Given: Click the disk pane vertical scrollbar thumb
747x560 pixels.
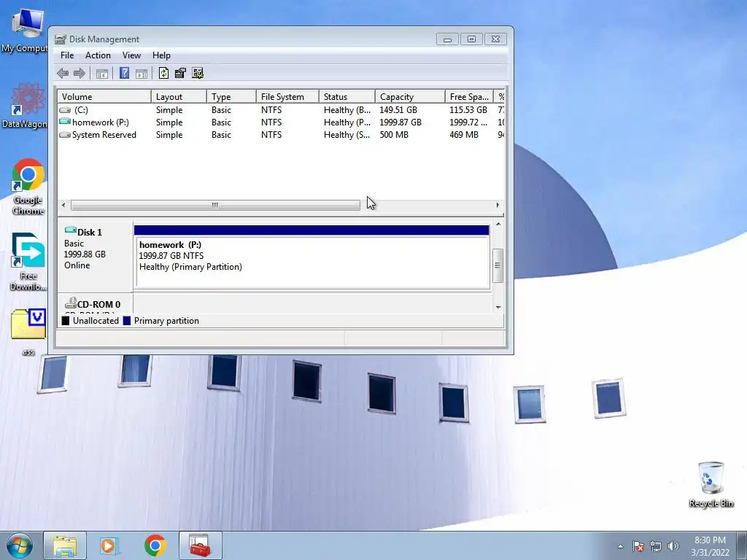Looking at the screenshot, I should tap(498, 265).
